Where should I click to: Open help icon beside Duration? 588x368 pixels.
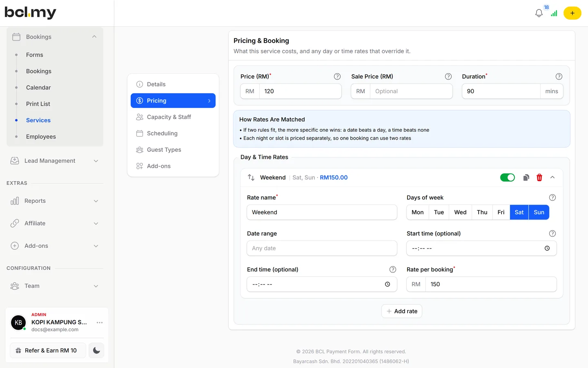559,76
